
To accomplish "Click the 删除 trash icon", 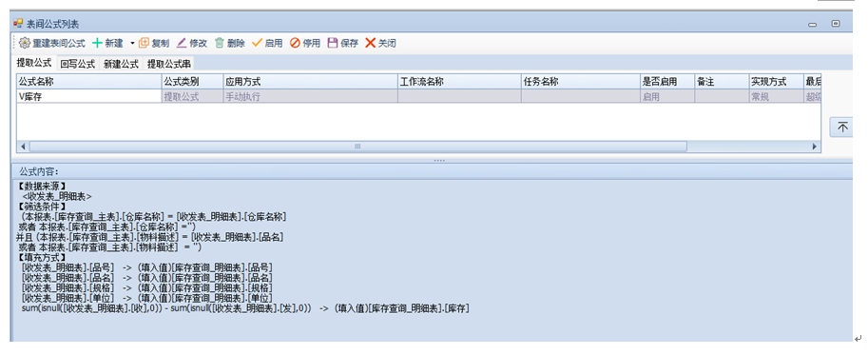I will point(220,43).
